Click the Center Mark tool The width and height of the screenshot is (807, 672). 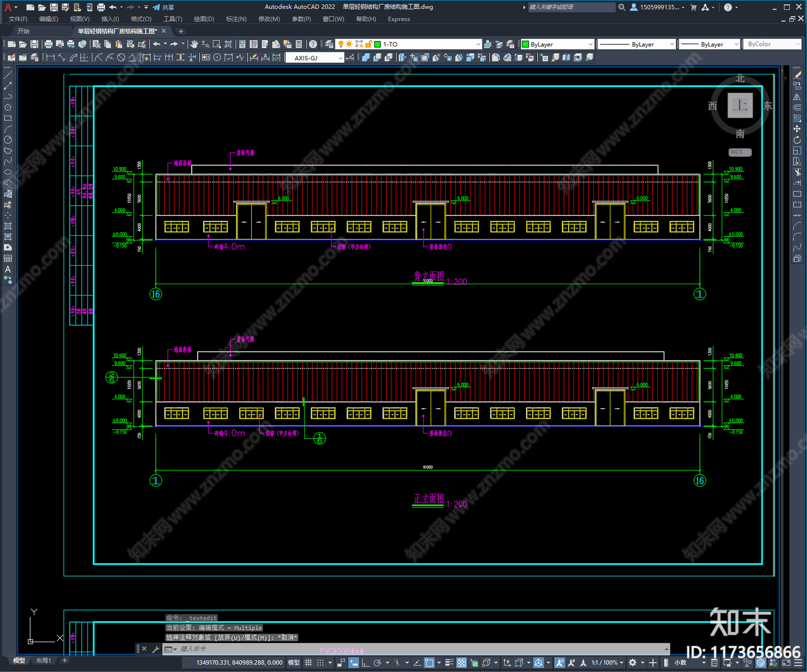(x=217, y=57)
